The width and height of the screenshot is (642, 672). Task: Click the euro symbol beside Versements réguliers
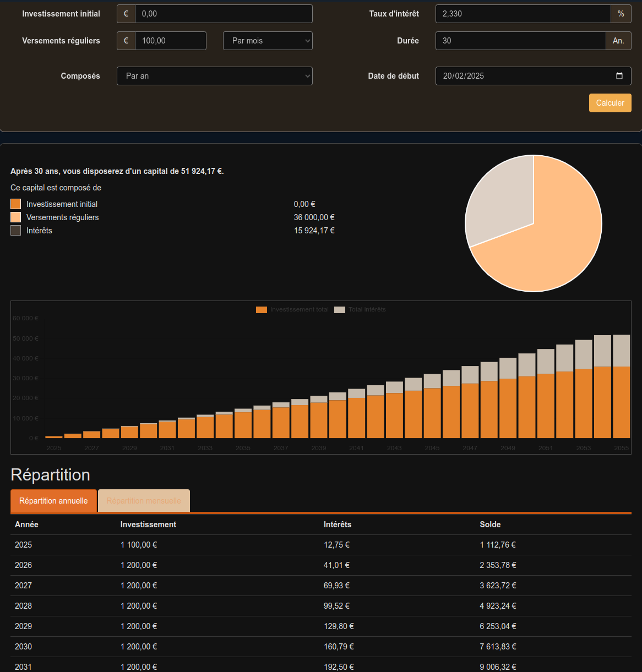[x=126, y=41]
